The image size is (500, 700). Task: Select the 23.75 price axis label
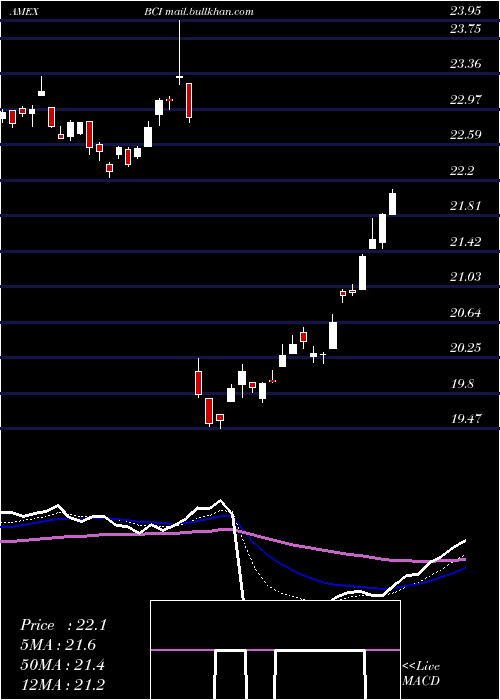pos(465,29)
